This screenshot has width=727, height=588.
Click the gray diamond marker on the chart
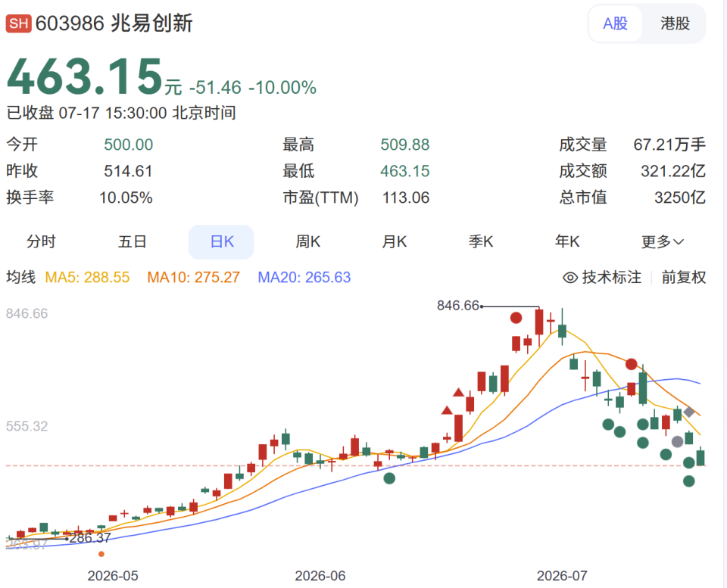tap(689, 412)
